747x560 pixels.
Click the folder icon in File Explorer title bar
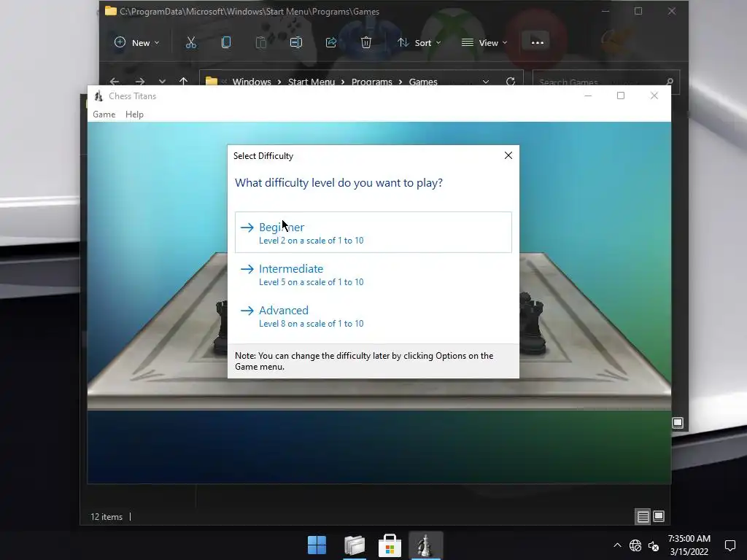(111, 11)
